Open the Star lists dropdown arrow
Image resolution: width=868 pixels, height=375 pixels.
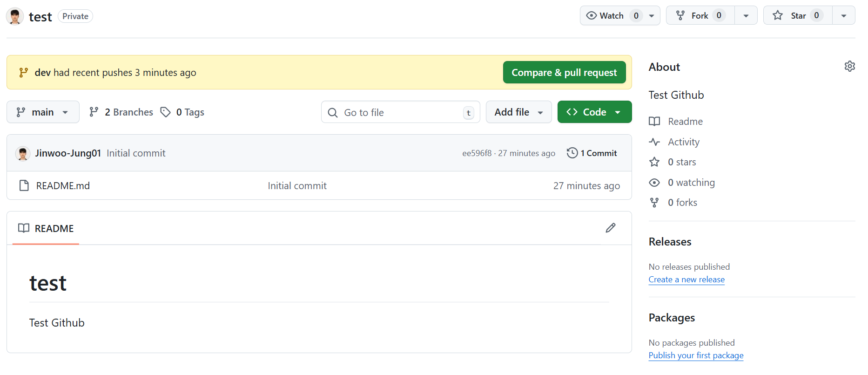click(x=844, y=15)
